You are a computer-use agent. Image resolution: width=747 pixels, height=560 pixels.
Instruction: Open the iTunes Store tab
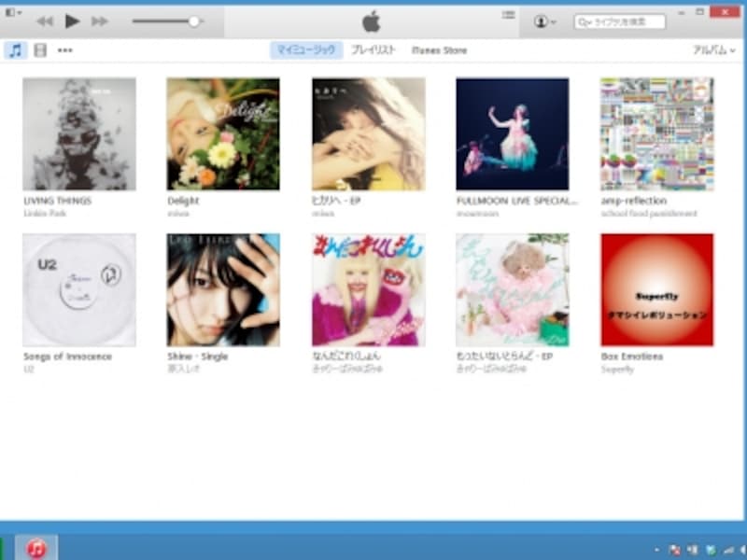click(x=439, y=50)
